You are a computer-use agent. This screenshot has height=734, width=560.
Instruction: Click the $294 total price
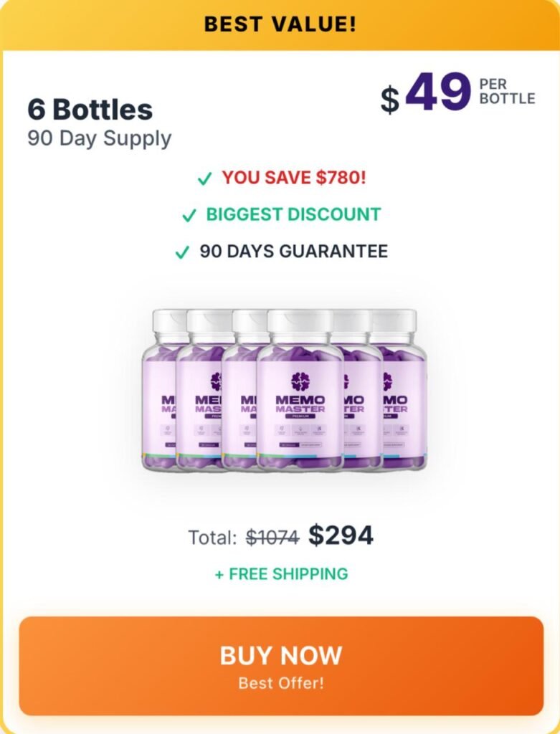point(341,535)
